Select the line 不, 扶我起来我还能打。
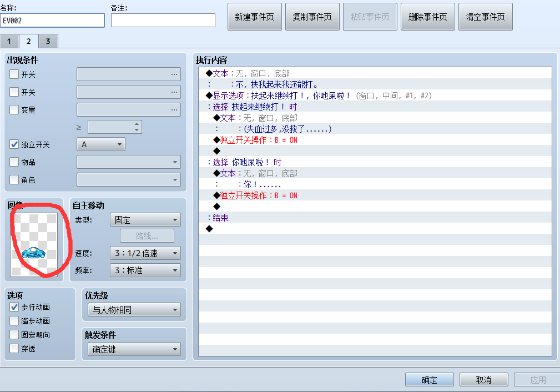The width and height of the screenshot is (560, 392). (x=375, y=85)
